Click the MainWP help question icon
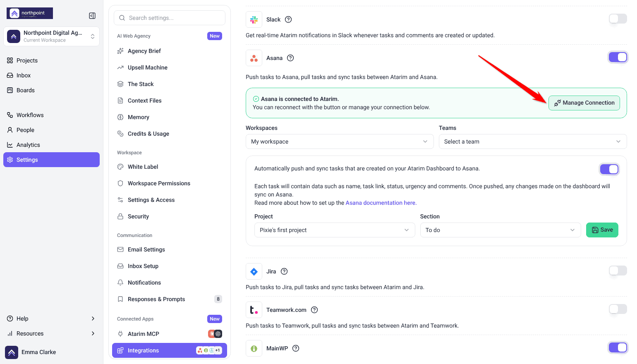The image size is (637, 364). [296, 348]
